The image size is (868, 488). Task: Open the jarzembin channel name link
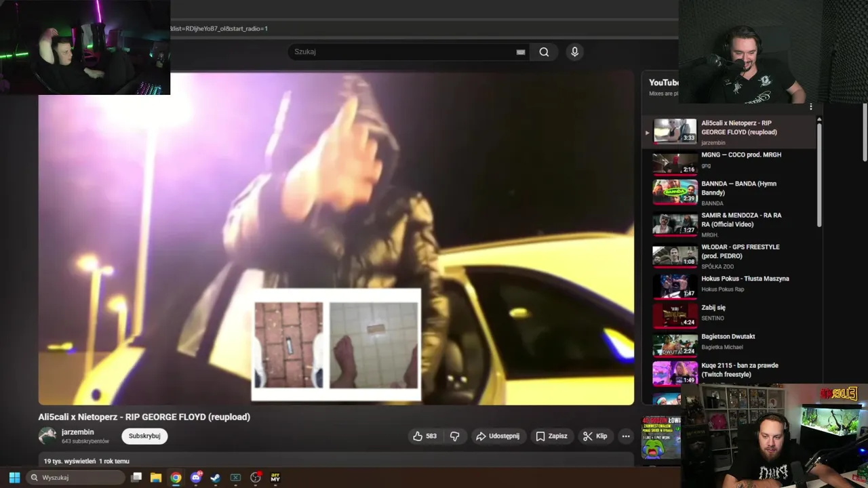pos(77,432)
